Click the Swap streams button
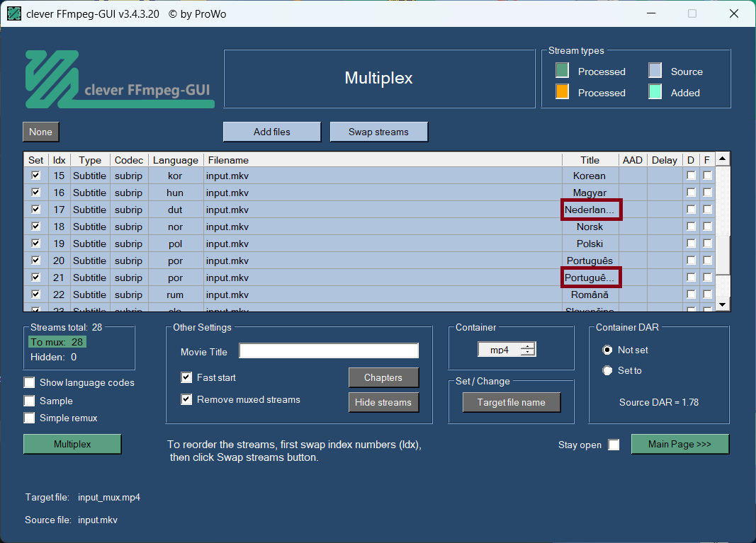 378,132
